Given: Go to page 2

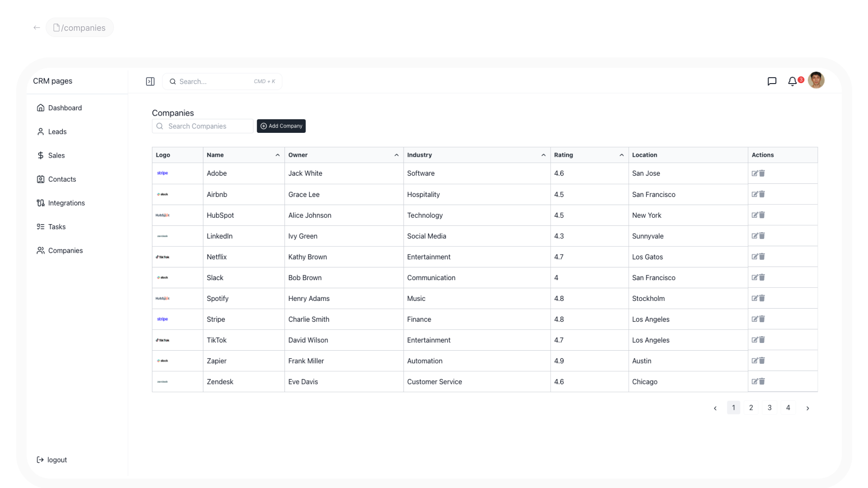Looking at the screenshot, I should click(751, 408).
